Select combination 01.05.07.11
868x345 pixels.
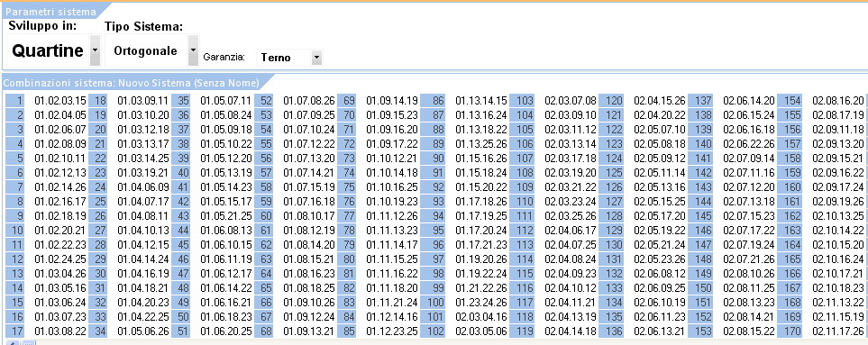pos(226,101)
